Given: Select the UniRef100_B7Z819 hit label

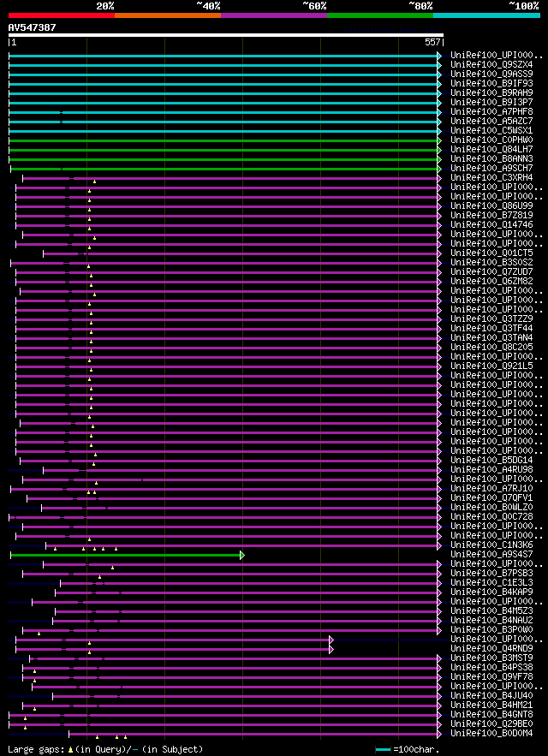Looking at the screenshot, I should [491, 216].
